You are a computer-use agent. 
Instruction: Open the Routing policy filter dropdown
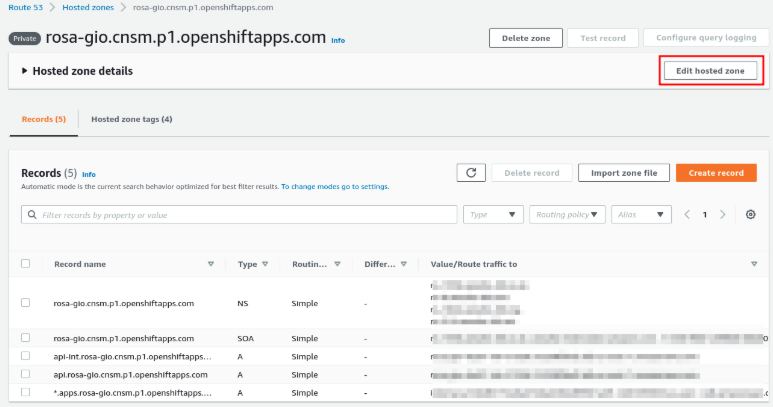tap(567, 214)
